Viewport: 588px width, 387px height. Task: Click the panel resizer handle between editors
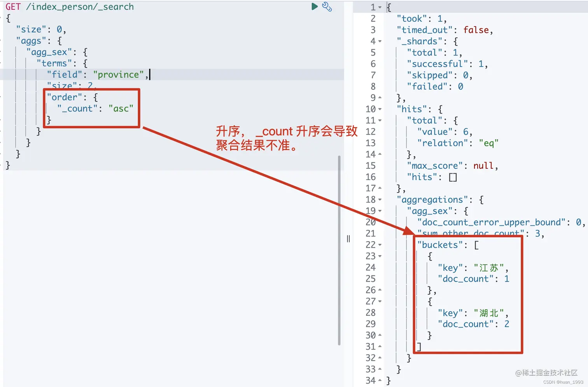(348, 239)
